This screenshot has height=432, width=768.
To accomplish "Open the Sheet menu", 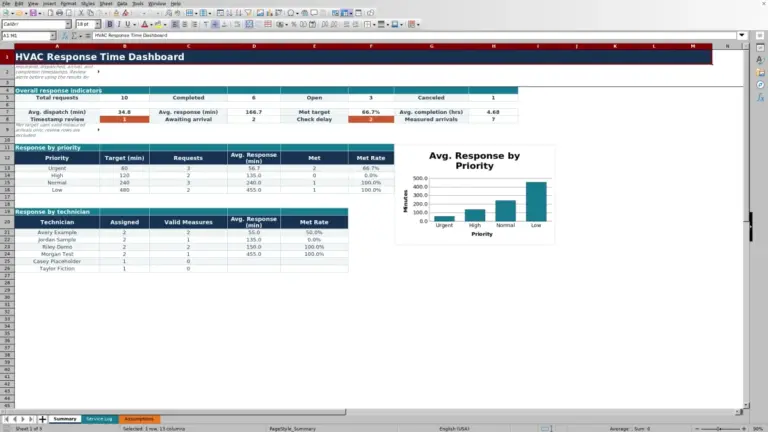I will pyautogui.click(x=106, y=3).
